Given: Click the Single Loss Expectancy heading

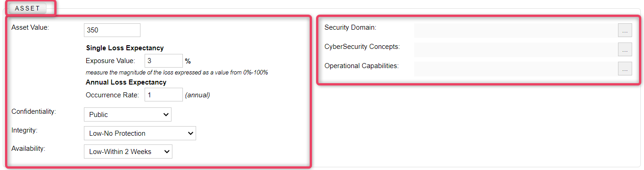Looking at the screenshot, I should click(x=125, y=48).
